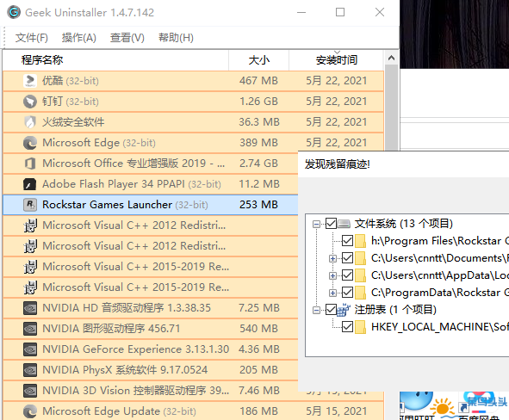
Task: Click the 5月 15, 2021 install date
Action: click(x=336, y=411)
